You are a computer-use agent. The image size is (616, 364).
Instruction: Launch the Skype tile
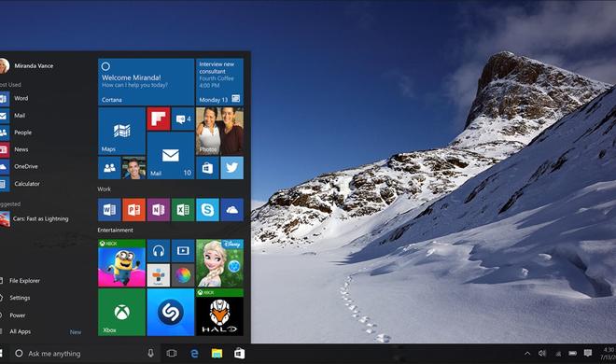tap(207, 210)
